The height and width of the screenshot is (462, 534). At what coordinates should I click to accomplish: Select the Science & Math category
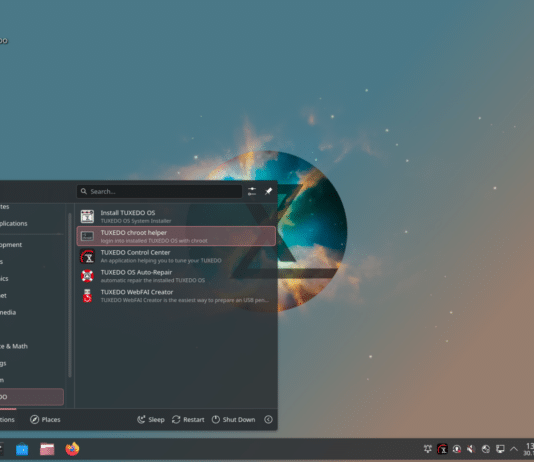coord(32,346)
